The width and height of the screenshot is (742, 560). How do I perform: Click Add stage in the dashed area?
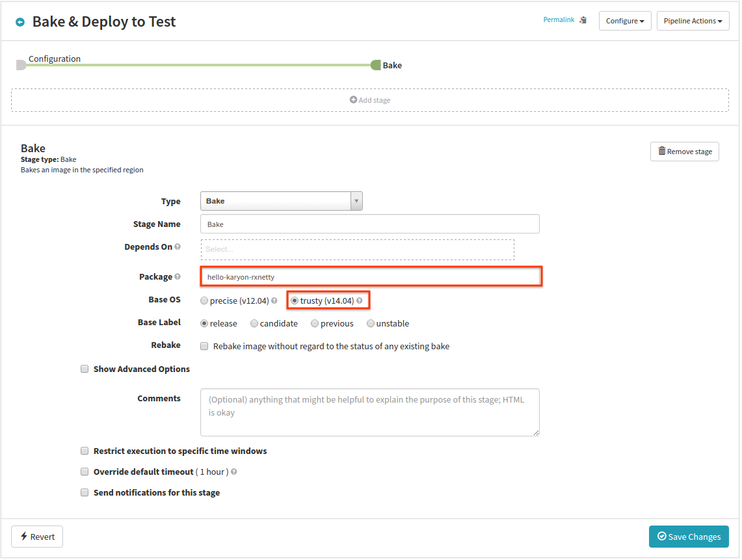(x=370, y=100)
